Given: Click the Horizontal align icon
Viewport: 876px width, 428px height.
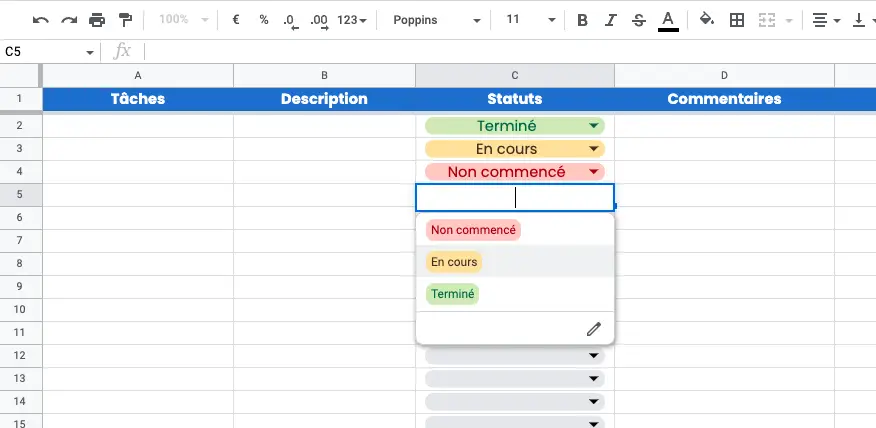Looking at the screenshot, I should pos(820,20).
